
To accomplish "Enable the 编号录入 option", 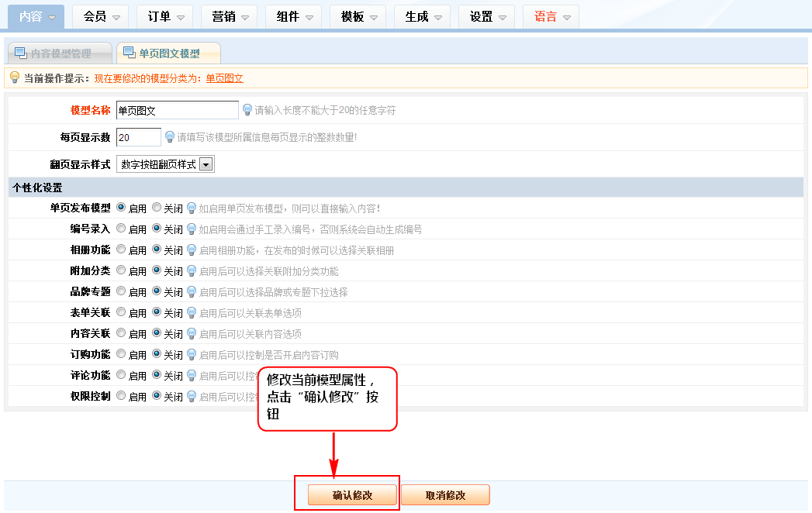I will [x=121, y=229].
